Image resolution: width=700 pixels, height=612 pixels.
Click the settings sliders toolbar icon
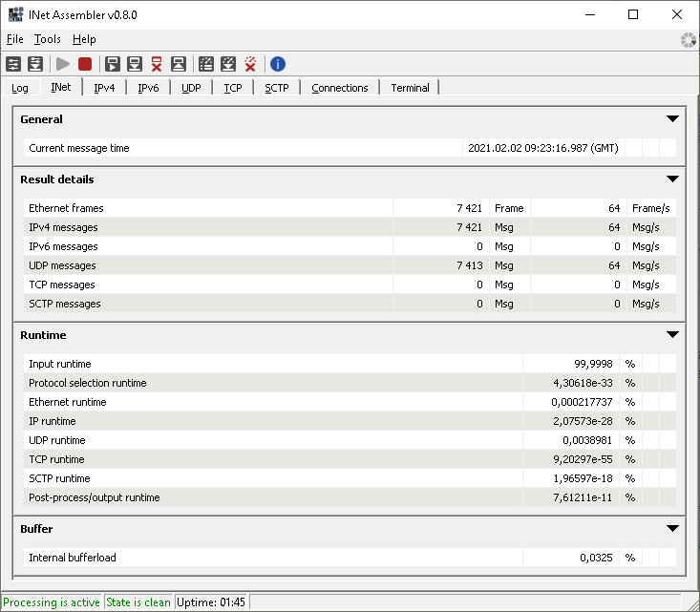tap(13, 64)
